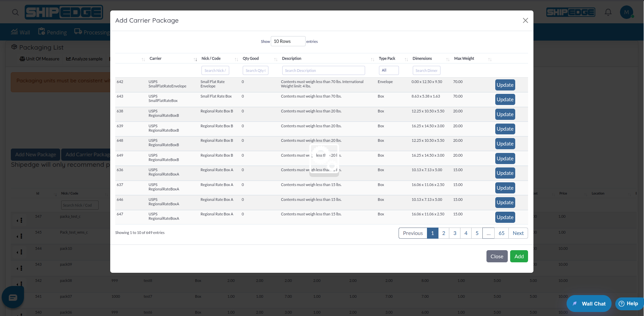Viewport: 644px width, 316px height.
Task: Click the Packaging List box icon
Action: pos(14,47)
